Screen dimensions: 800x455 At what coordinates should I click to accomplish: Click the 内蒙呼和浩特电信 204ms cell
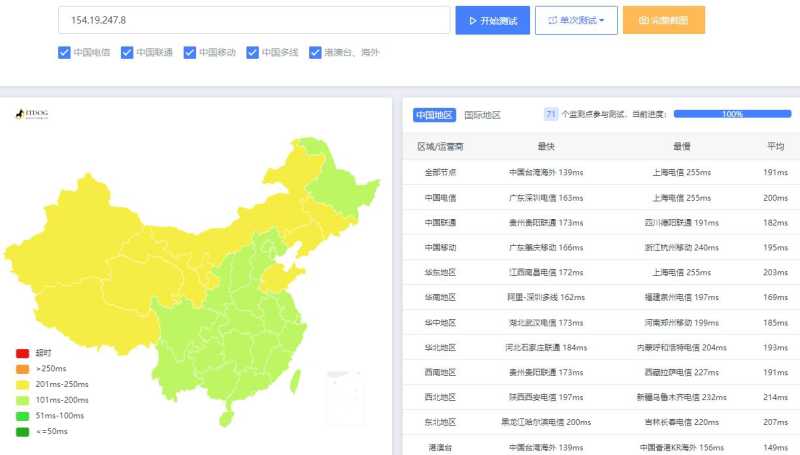682,348
